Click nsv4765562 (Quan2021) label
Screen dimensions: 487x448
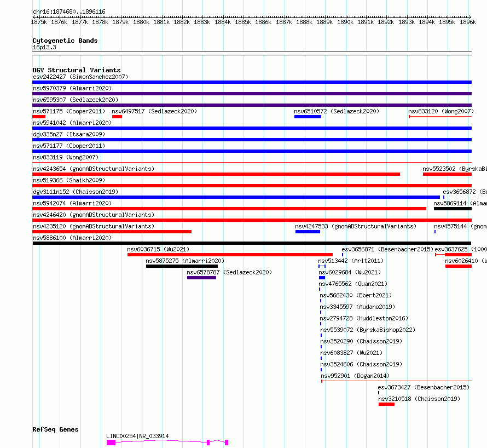coord(353,284)
